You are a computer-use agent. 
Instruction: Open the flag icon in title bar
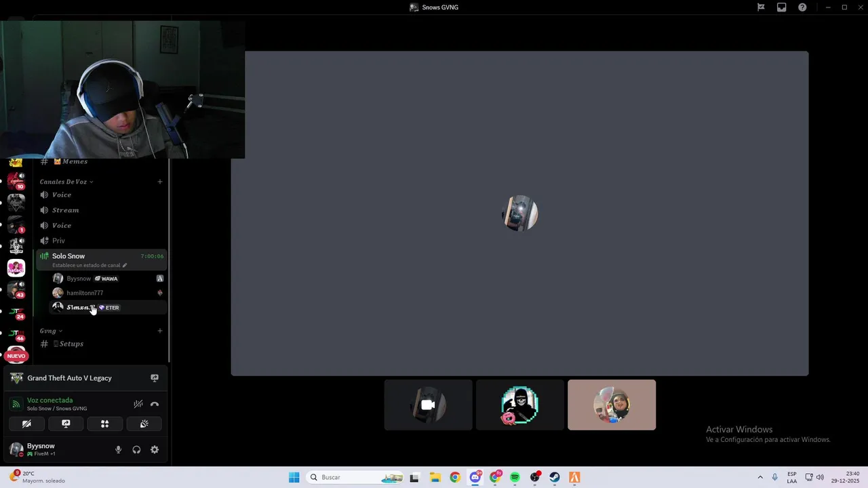761,7
